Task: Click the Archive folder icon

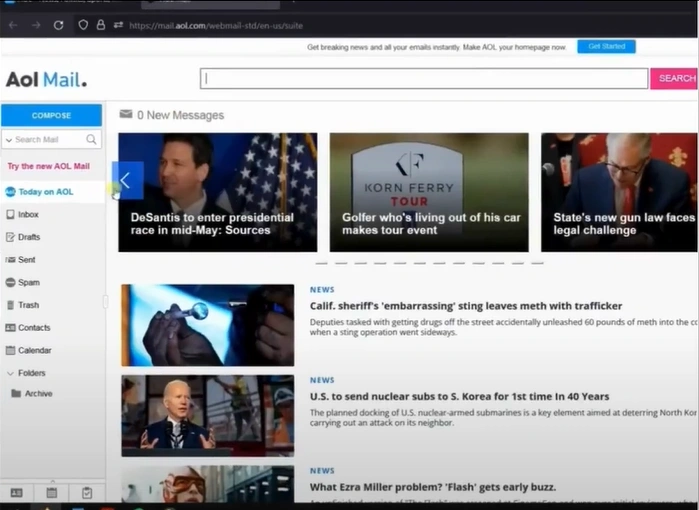Action: tap(16, 393)
